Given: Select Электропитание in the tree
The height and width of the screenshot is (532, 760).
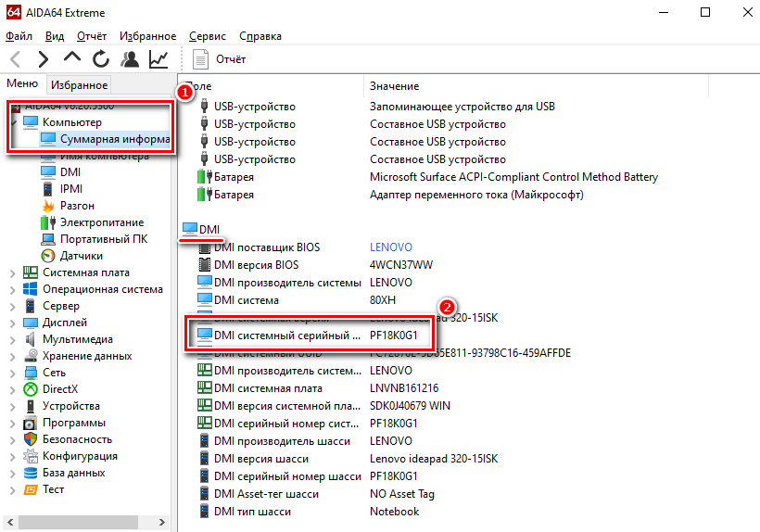Looking at the screenshot, I should click(x=102, y=222).
